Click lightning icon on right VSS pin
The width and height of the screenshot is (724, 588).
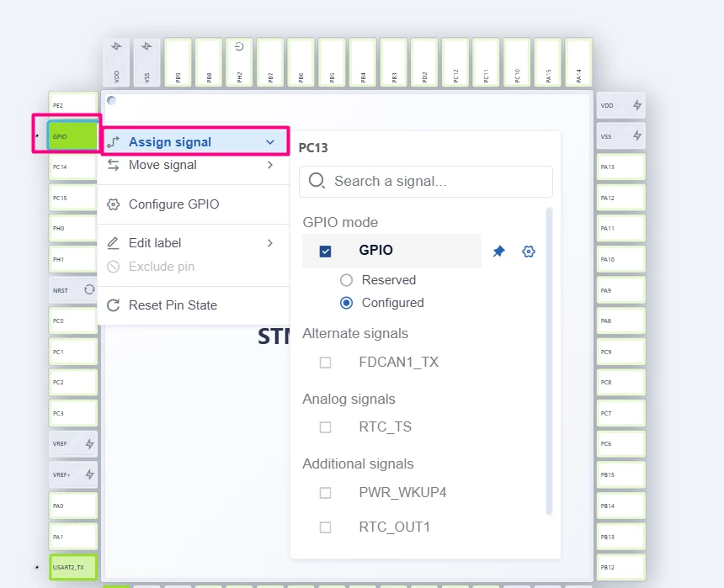[x=637, y=135]
